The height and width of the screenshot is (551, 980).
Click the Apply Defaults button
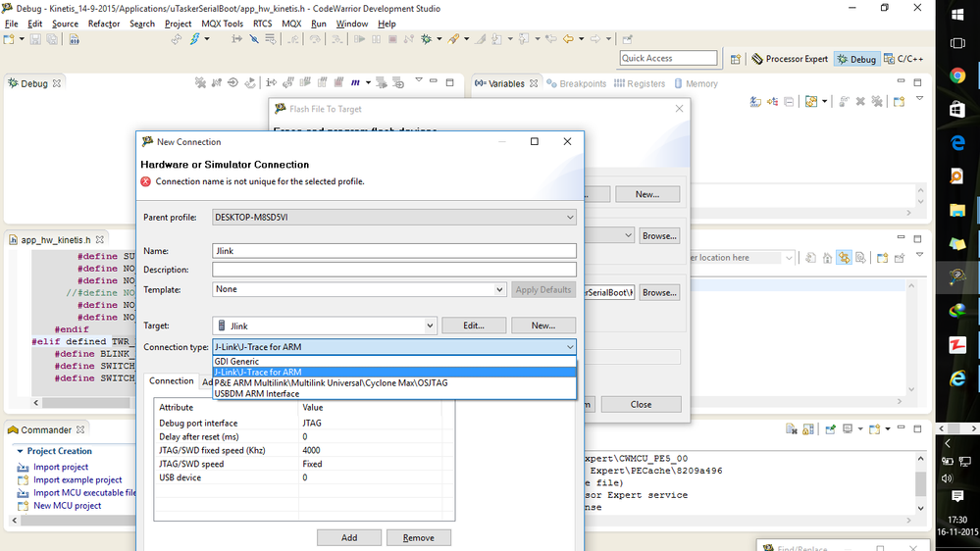click(543, 290)
